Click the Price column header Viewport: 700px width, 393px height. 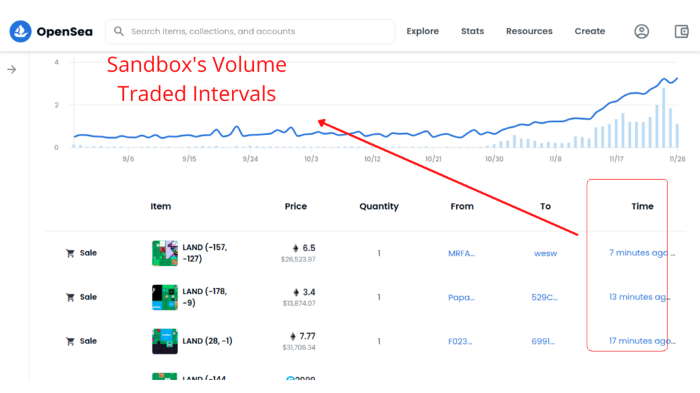point(296,206)
